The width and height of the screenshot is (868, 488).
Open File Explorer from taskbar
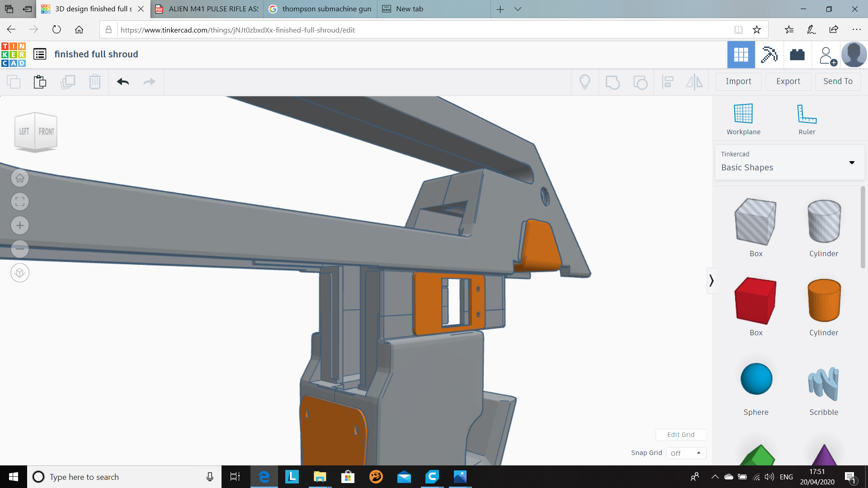point(320,477)
